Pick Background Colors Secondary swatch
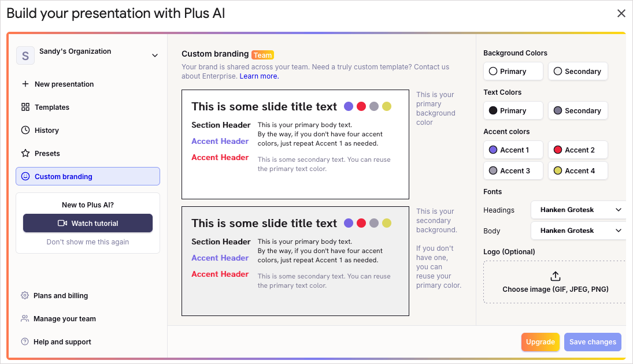This screenshot has width=633, height=364. pos(578,71)
